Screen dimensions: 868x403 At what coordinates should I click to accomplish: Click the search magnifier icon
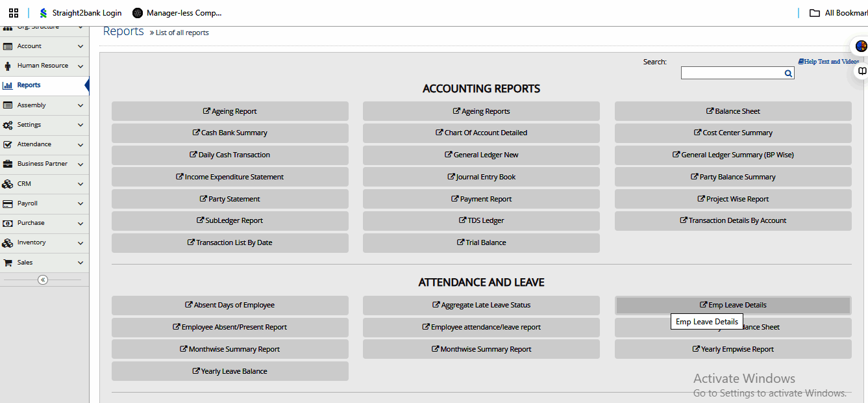click(x=788, y=73)
